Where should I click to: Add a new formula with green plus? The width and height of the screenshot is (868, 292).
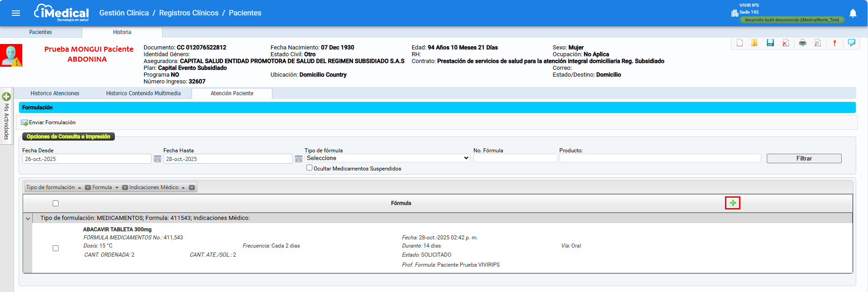coord(733,203)
